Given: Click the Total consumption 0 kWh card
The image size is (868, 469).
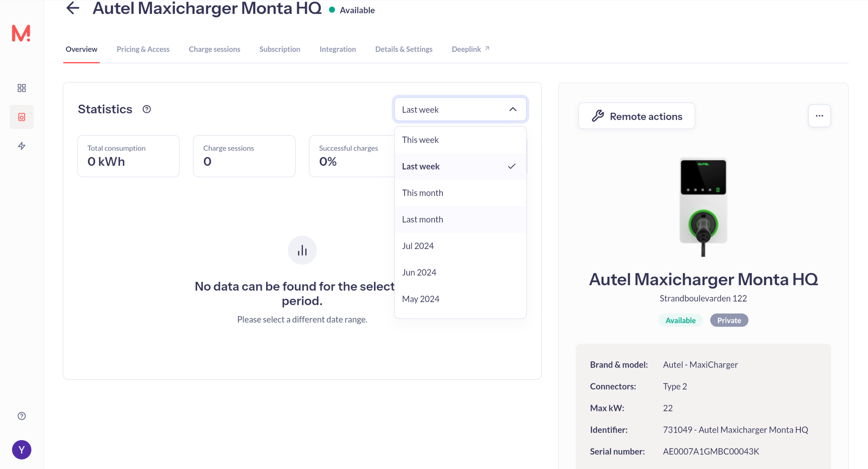Looking at the screenshot, I should pyautogui.click(x=128, y=156).
